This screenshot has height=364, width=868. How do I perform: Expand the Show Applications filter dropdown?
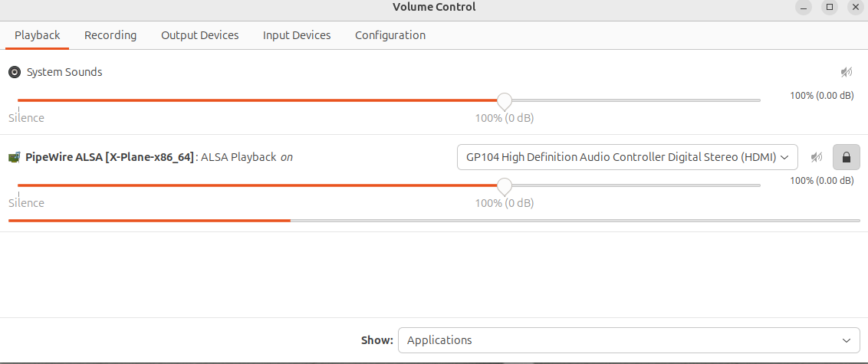coord(629,340)
